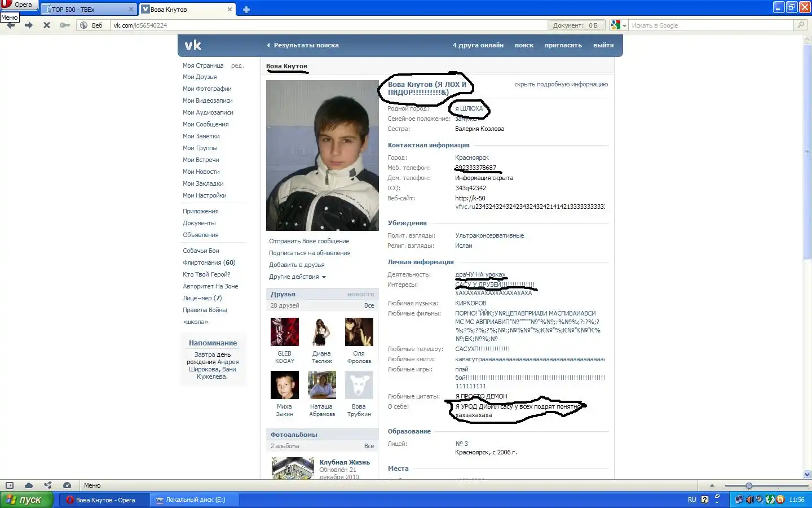Open Opera Turbo speedometer icon
The height and width of the screenshot is (508, 812).
pos(67,485)
